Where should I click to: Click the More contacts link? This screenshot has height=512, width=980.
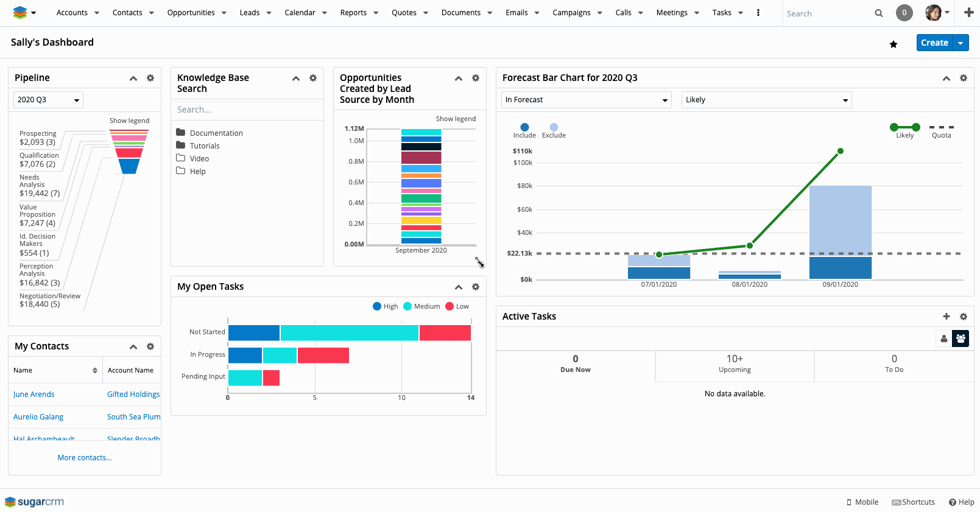pos(85,458)
